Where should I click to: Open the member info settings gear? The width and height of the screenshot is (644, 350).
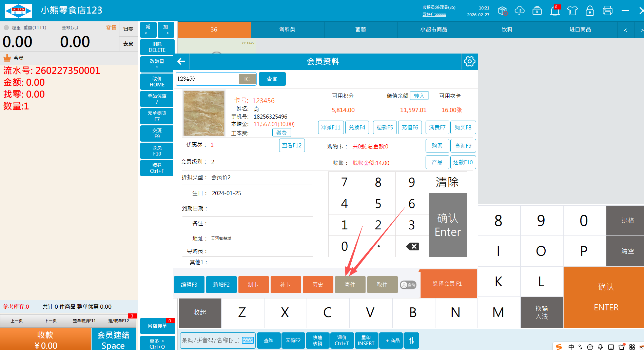coord(469,61)
